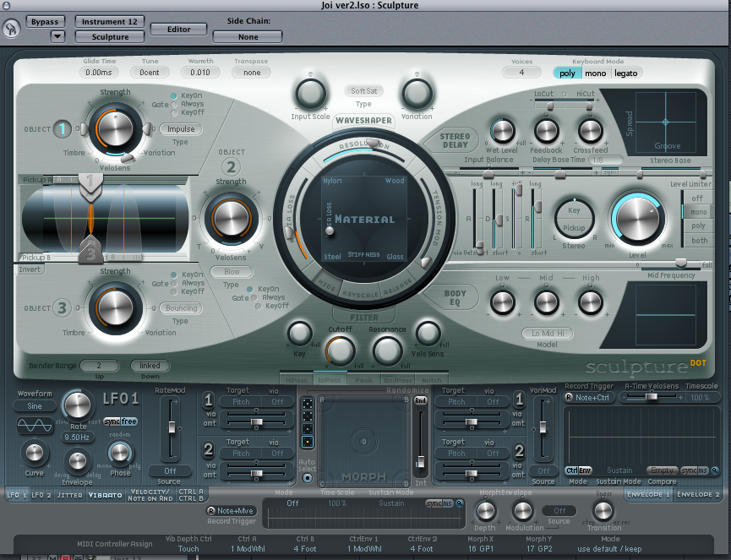This screenshot has width=731, height=560.
Task: Click the Delay Feedback knob
Action: point(546,131)
